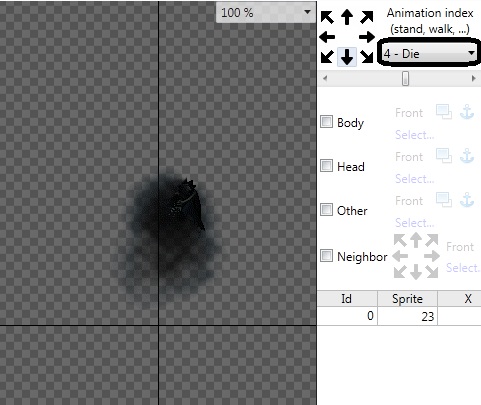Image resolution: width=481 pixels, height=405 pixels.
Task: Open the 100 % zoom dropdown
Action: pos(266,13)
